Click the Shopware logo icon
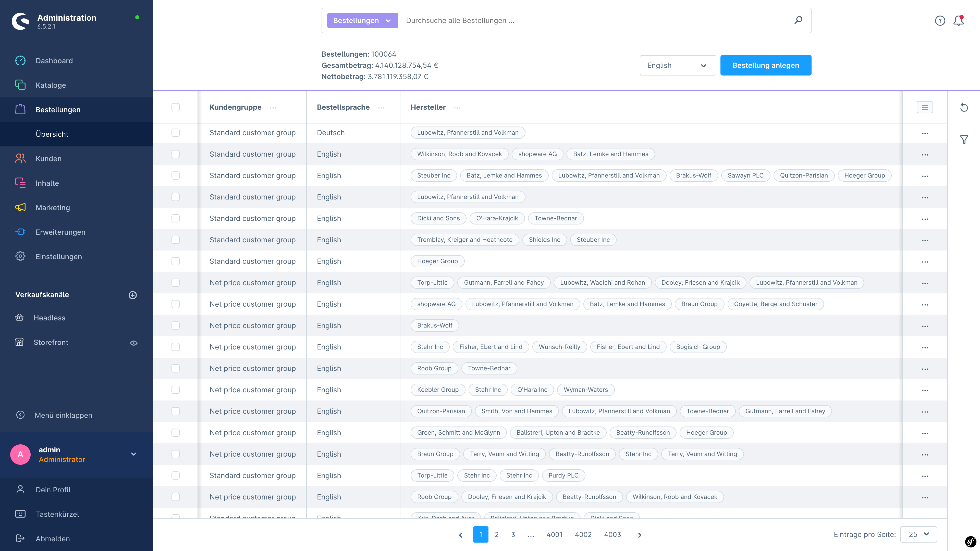 20,21
